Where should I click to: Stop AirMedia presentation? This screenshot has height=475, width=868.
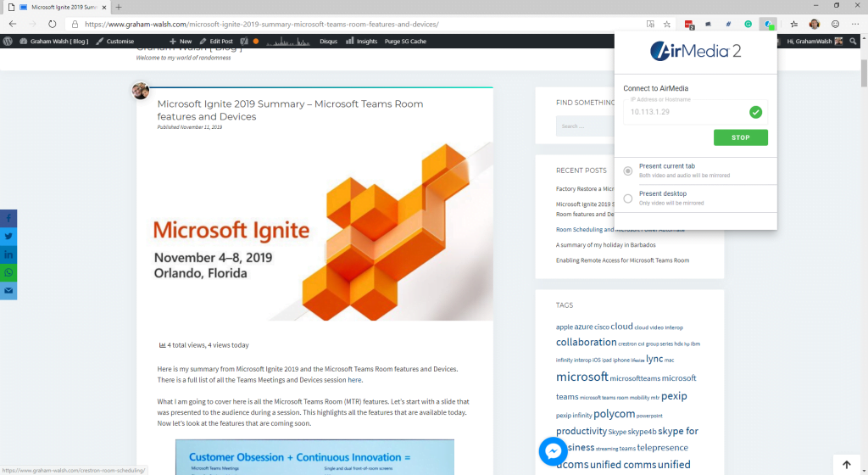pos(741,137)
